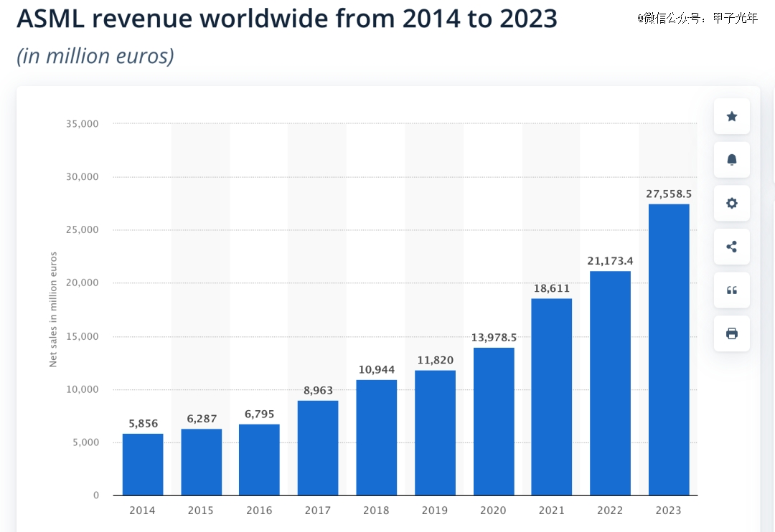The width and height of the screenshot is (775, 532).
Task: Open the citation quote icon
Action: (x=731, y=290)
